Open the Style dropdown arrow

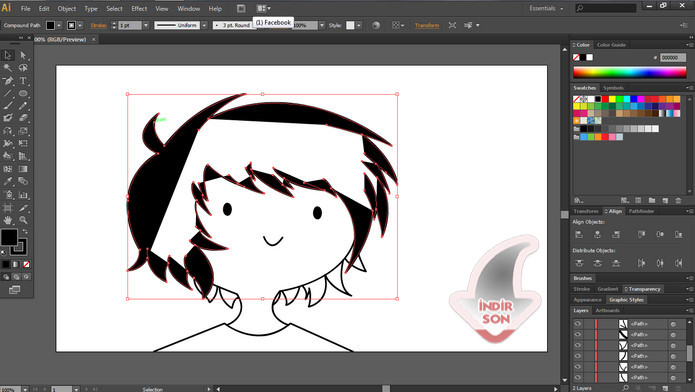(359, 25)
